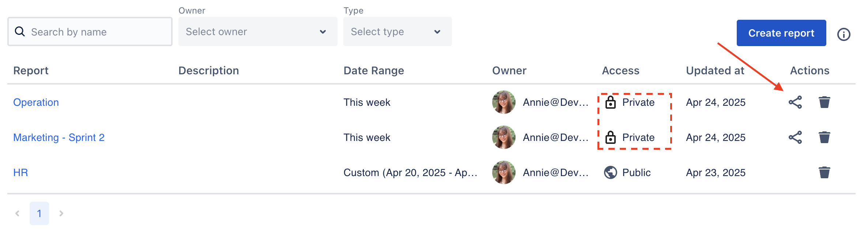Click the info icon beside Create report

click(x=844, y=34)
